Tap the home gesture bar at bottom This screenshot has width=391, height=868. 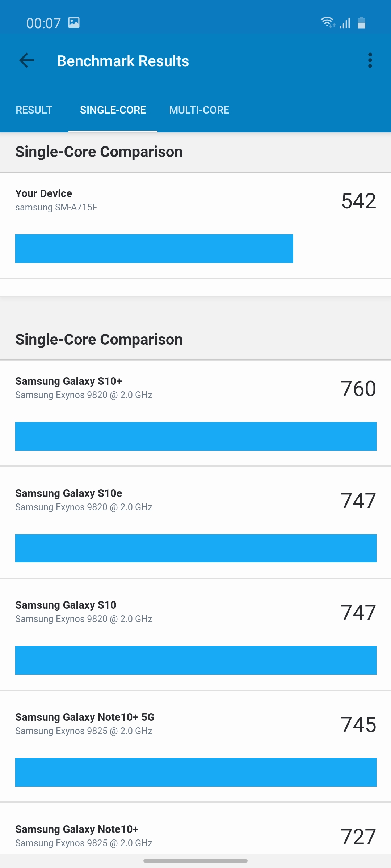(195, 861)
